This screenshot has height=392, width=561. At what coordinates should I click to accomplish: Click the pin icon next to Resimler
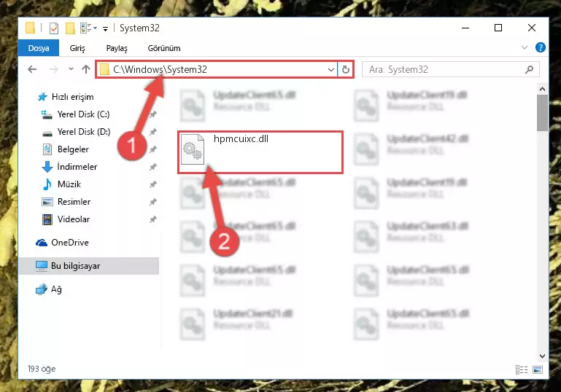[152, 202]
